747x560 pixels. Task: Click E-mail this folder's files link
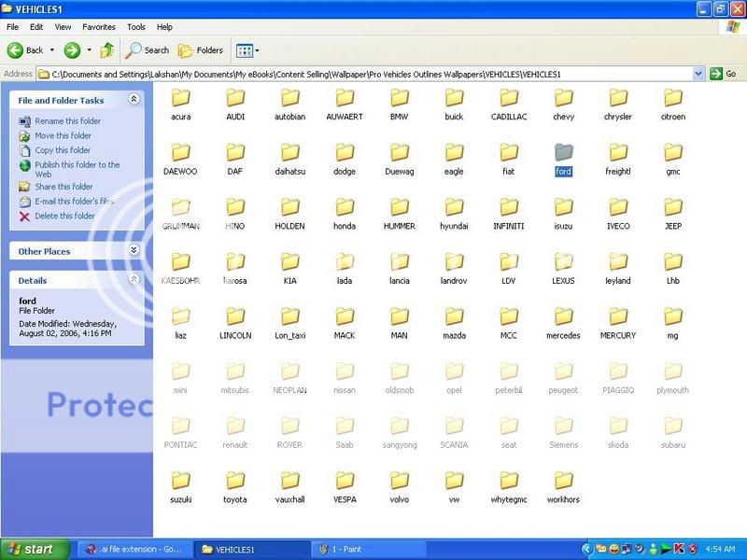coord(75,202)
